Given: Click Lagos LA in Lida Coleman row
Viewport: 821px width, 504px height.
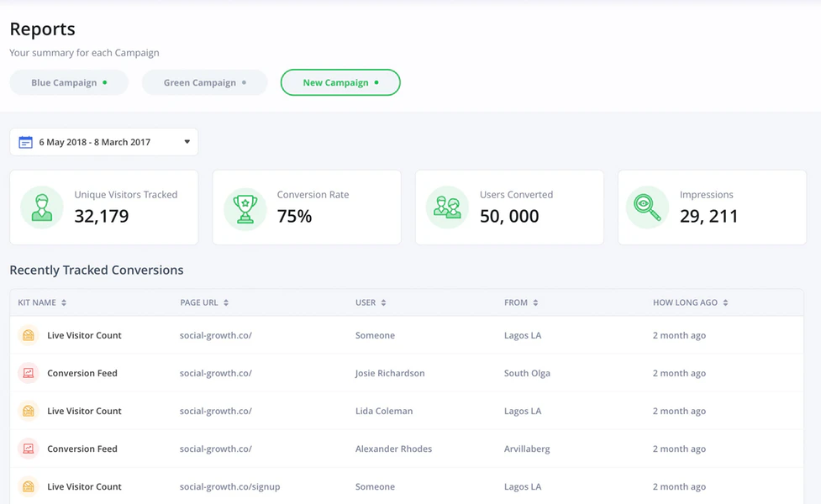Looking at the screenshot, I should pyautogui.click(x=523, y=411).
